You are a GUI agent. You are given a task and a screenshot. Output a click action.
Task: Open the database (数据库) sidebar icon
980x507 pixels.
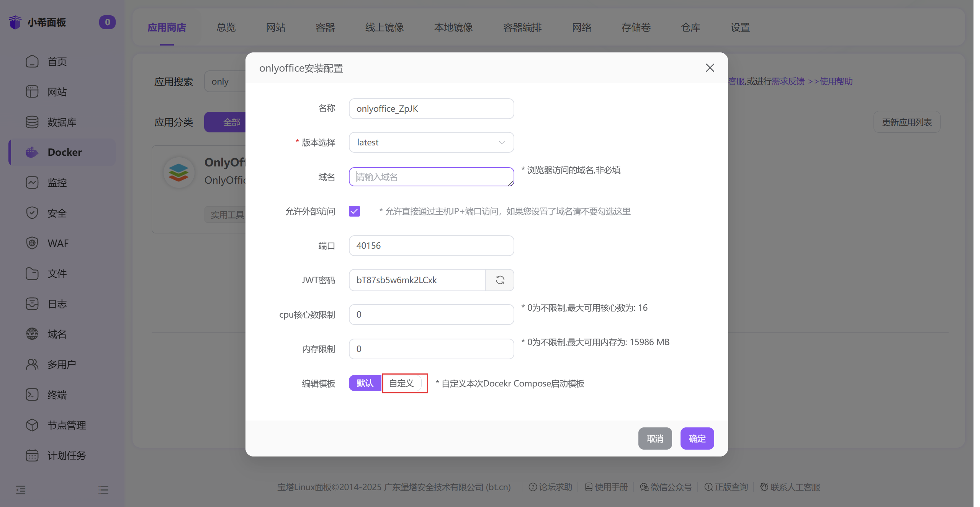tap(32, 122)
